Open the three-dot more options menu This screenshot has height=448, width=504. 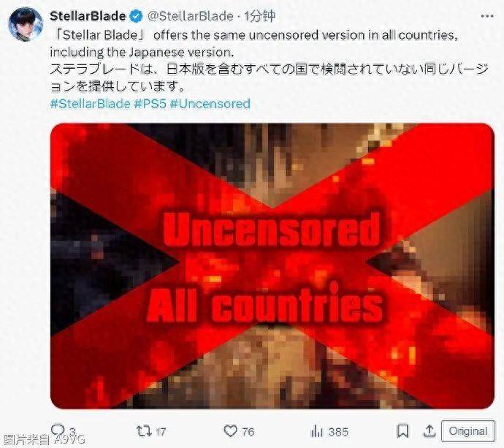487,16
